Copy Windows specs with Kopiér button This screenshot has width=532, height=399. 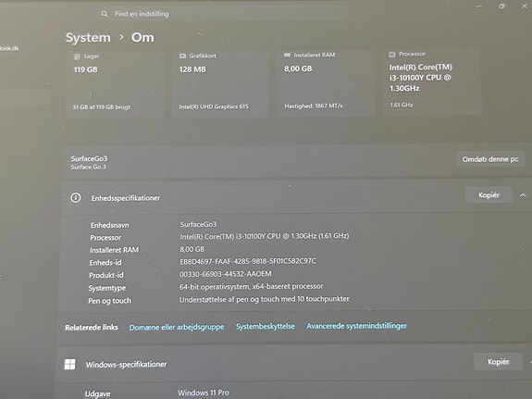pyautogui.click(x=498, y=362)
